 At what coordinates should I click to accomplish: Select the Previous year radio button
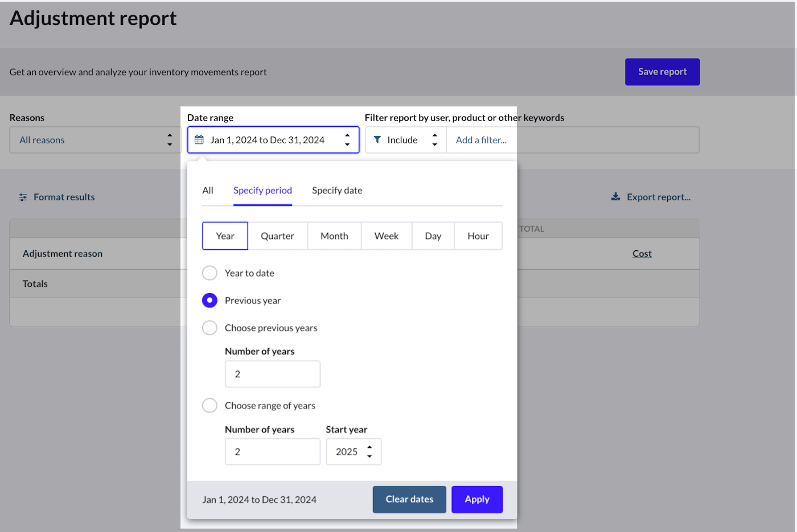210,300
